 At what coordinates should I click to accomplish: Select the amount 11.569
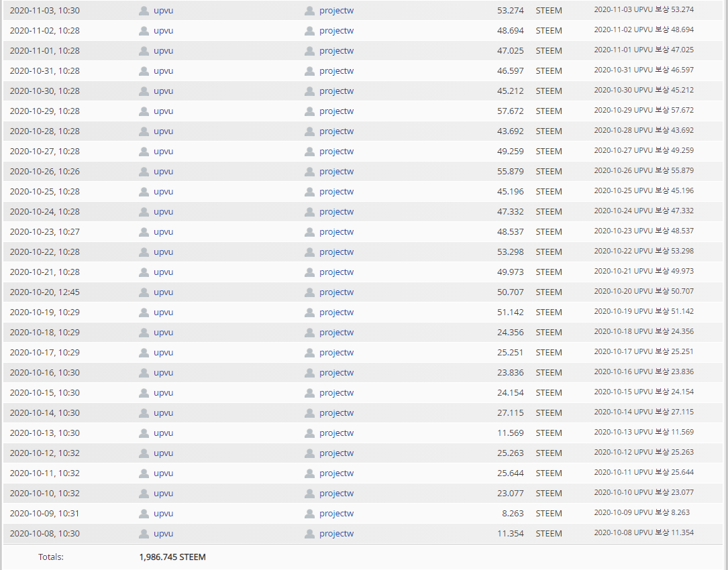point(510,433)
